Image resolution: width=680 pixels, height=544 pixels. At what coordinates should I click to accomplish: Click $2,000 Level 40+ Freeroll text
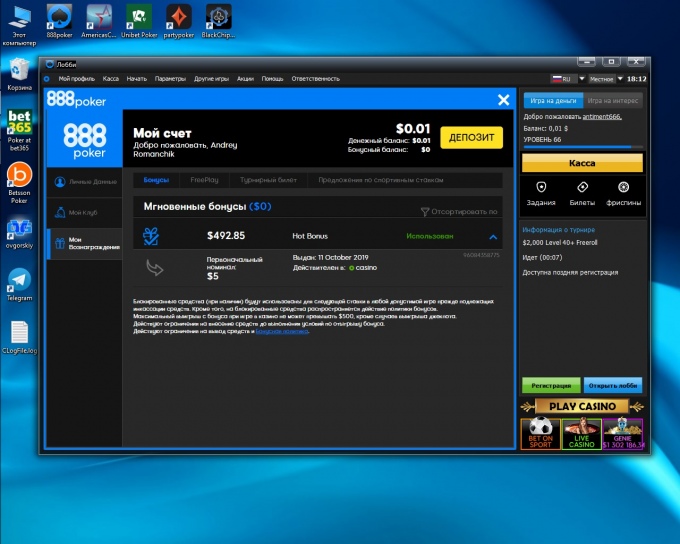tap(560, 243)
